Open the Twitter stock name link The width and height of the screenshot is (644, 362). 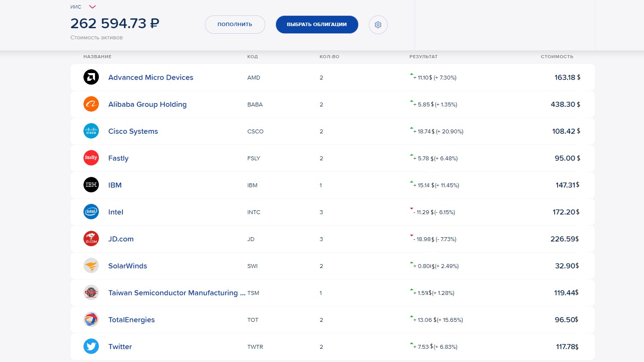click(120, 347)
